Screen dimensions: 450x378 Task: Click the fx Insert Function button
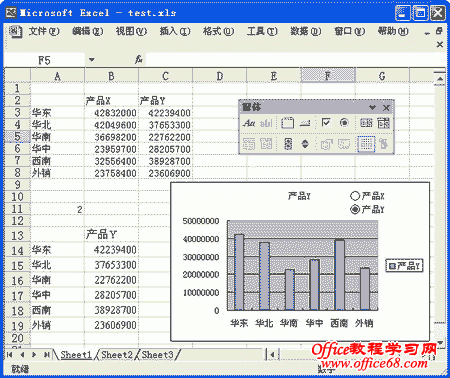tap(139, 60)
